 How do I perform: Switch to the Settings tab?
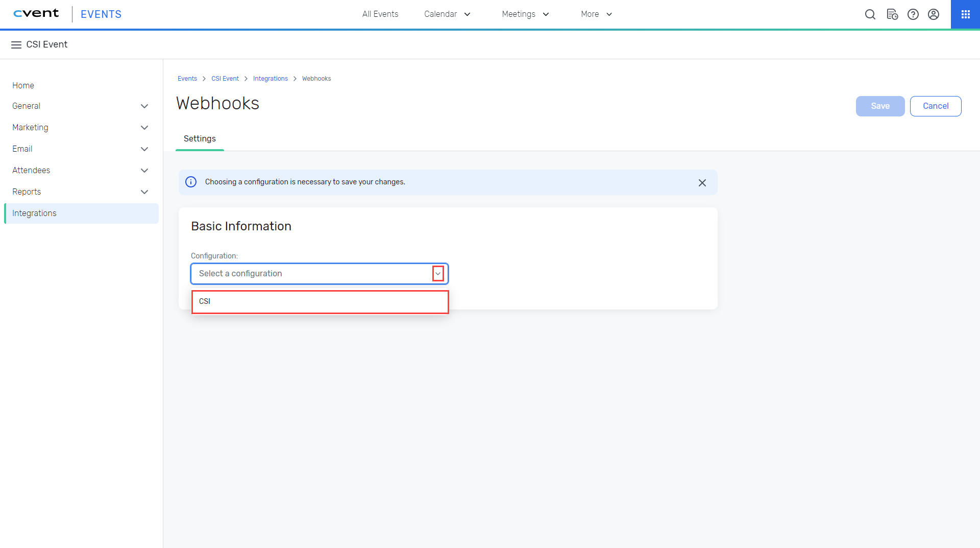point(200,139)
